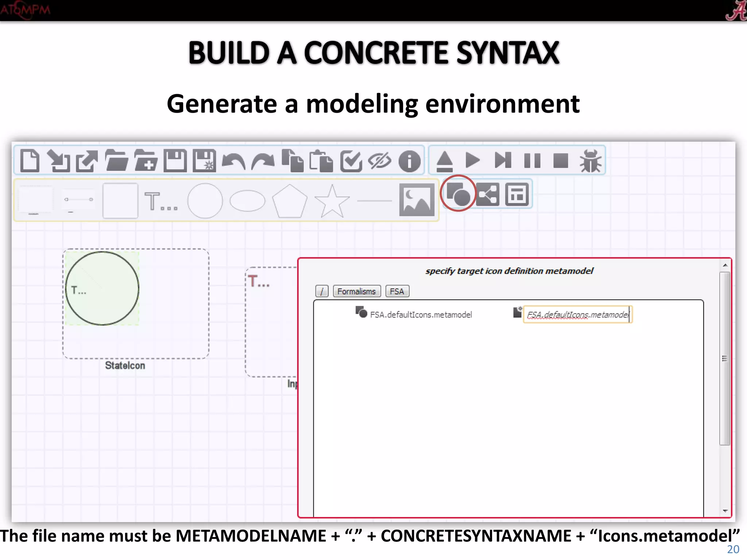
Task: Click the eject triangle icon
Action: click(x=445, y=161)
